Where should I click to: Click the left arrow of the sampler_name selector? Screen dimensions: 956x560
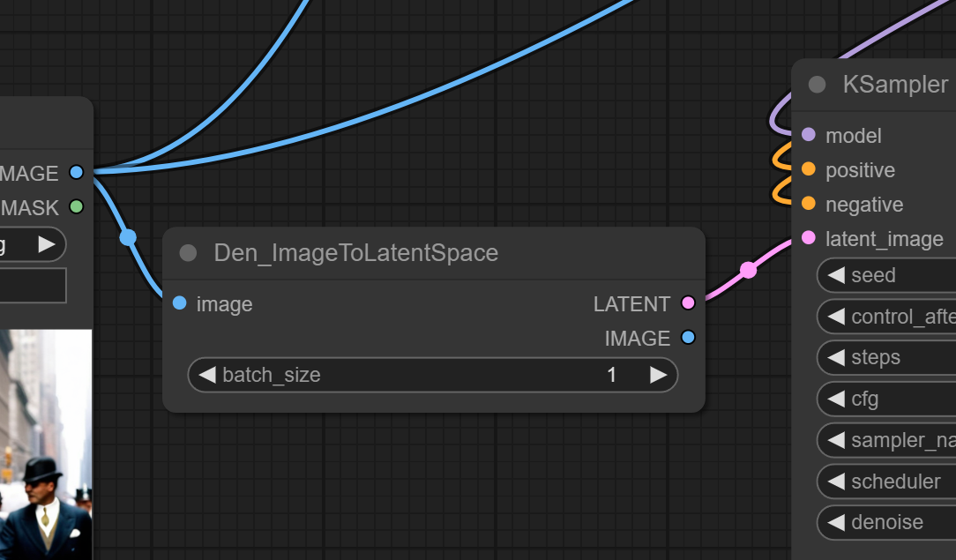pos(836,440)
